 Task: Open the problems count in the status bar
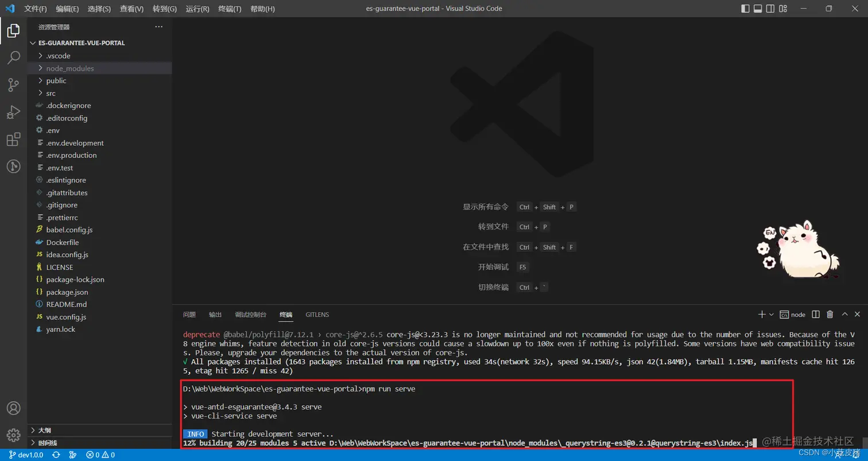point(100,455)
